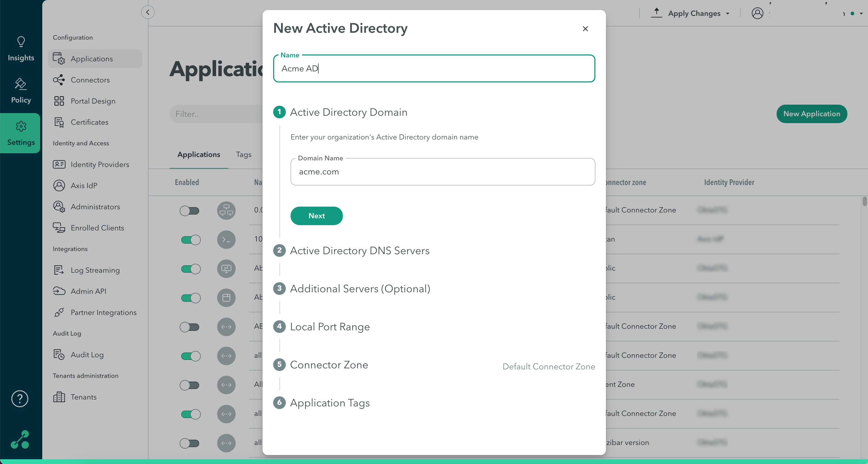Disable the second application's enabled switch
The image size is (868, 464).
(191, 240)
